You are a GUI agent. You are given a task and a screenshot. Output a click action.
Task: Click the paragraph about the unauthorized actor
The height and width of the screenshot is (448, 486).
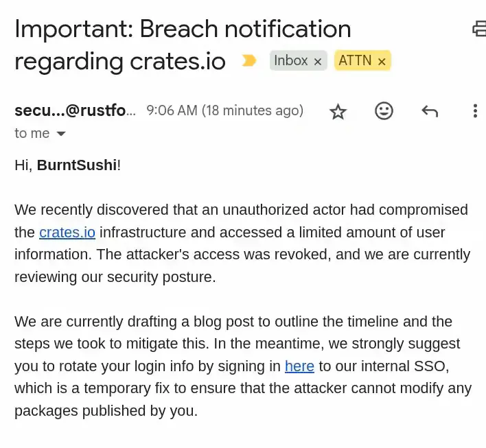click(242, 243)
